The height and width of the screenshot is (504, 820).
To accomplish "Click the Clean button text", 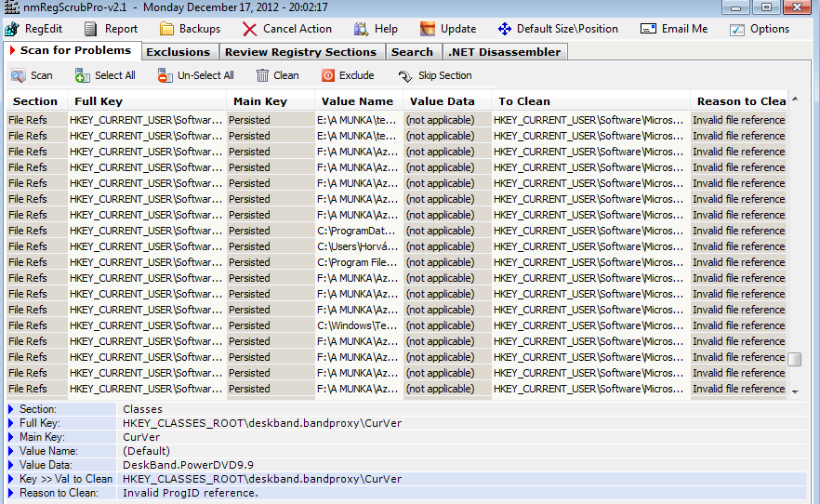I will [286, 76].
